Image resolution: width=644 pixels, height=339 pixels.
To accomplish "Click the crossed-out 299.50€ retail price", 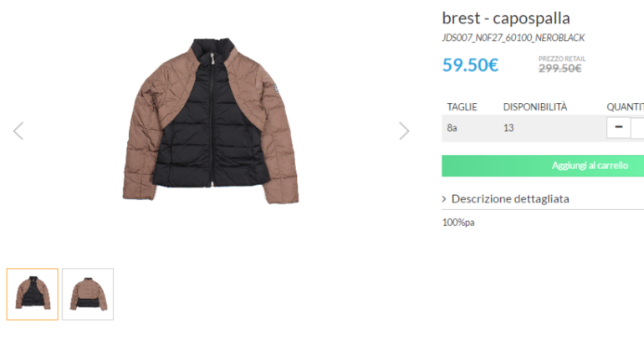I will click(x=560, y=69).
